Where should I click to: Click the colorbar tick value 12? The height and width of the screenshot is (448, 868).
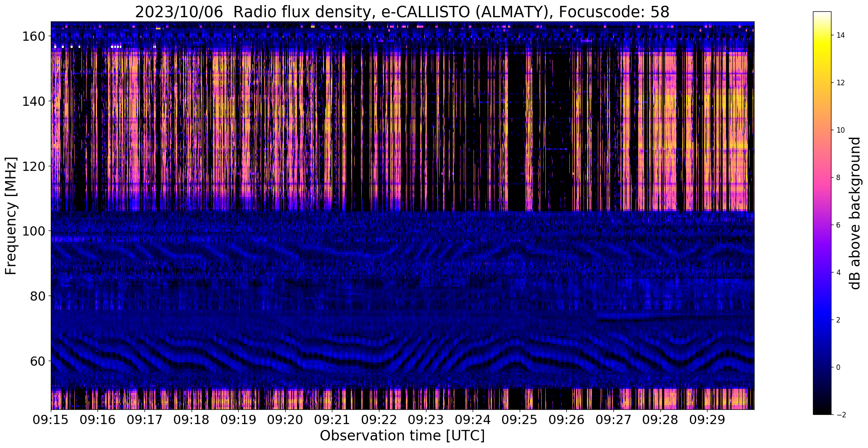pos(841,83)
